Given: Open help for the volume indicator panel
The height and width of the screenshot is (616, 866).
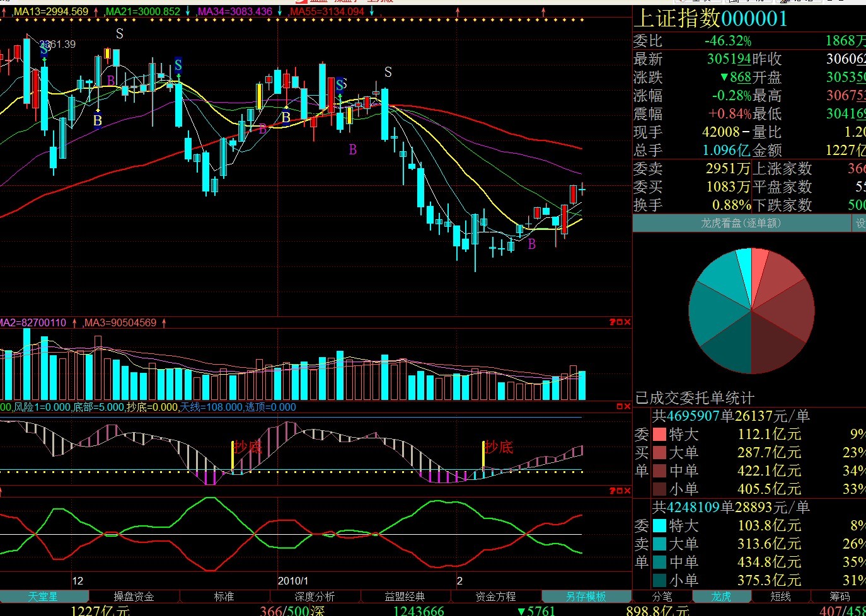Looking at the screenshot, I should click(x=612, y=322).
